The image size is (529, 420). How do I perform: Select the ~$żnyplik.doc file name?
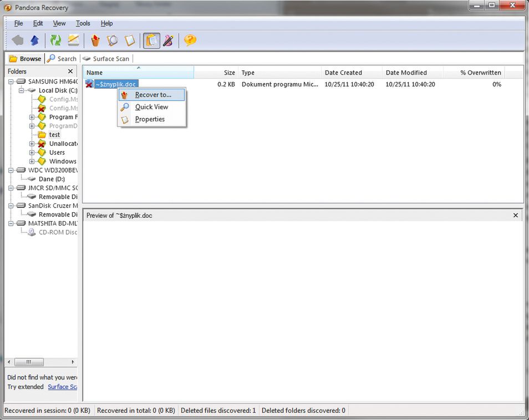116,84
